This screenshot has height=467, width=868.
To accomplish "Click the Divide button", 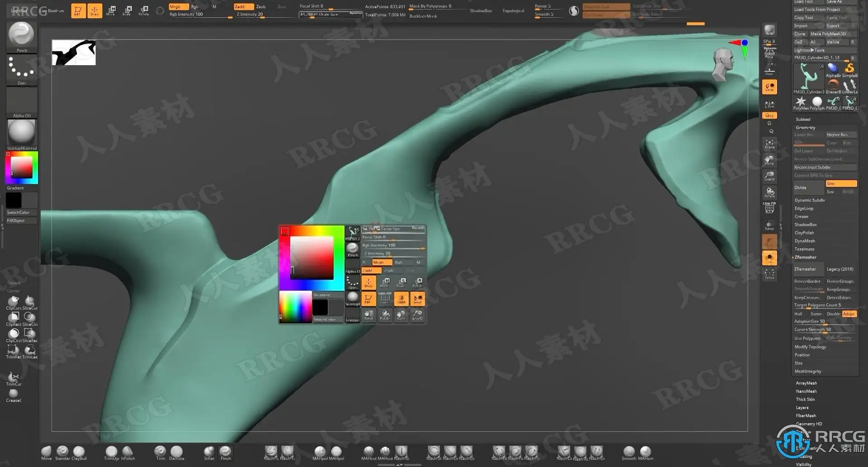I will pos(808,188).
